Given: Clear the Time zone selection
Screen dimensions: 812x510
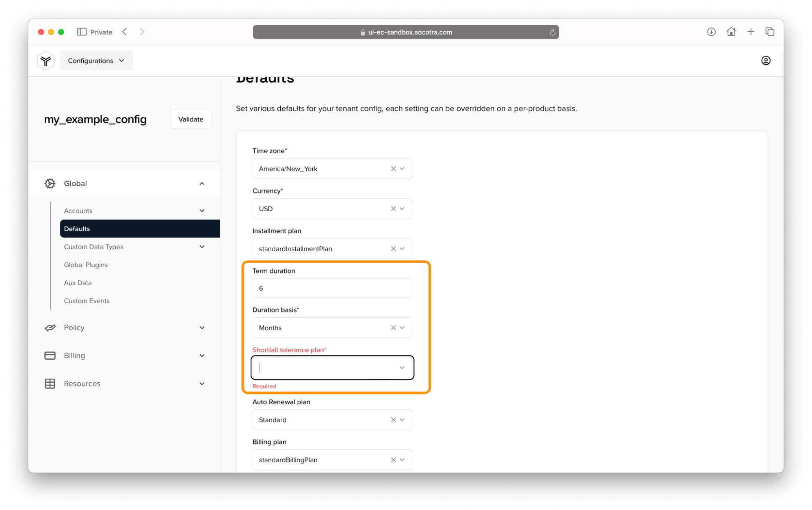Looking at the screenshot, I should (x=393, y=169).
